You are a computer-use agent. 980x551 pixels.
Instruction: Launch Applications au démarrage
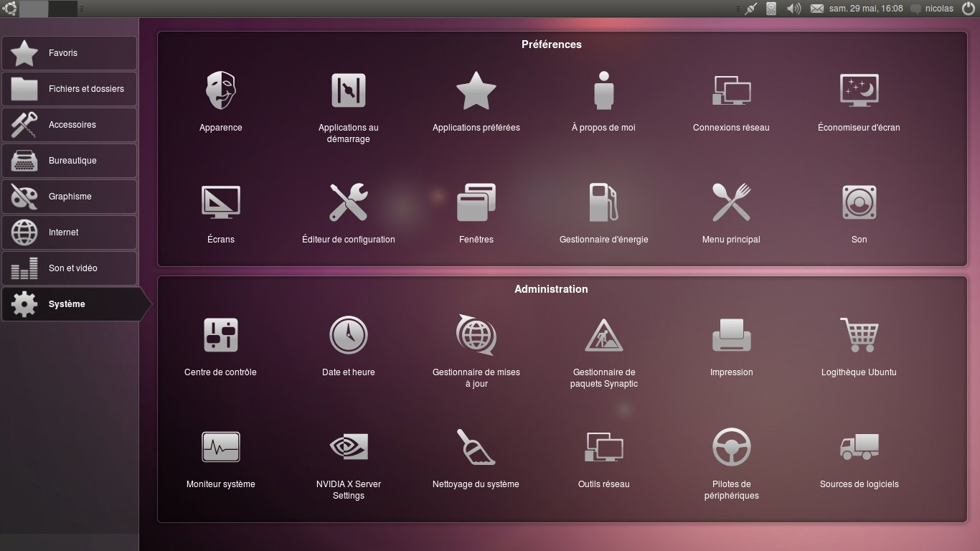click(x=349, y=108)
